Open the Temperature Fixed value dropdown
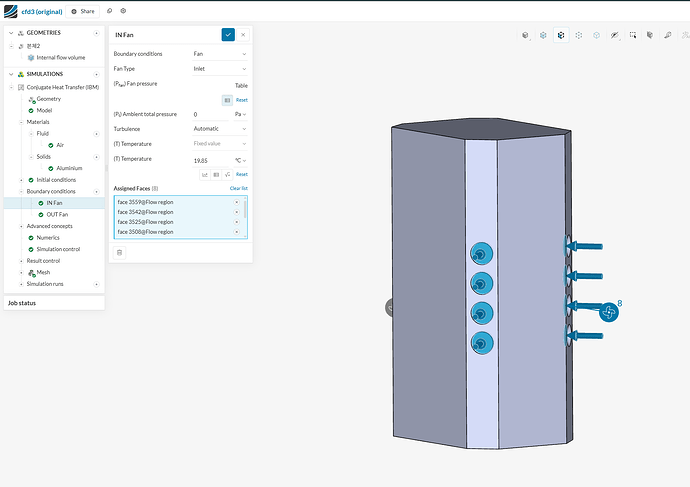 [x=220, y=144]
